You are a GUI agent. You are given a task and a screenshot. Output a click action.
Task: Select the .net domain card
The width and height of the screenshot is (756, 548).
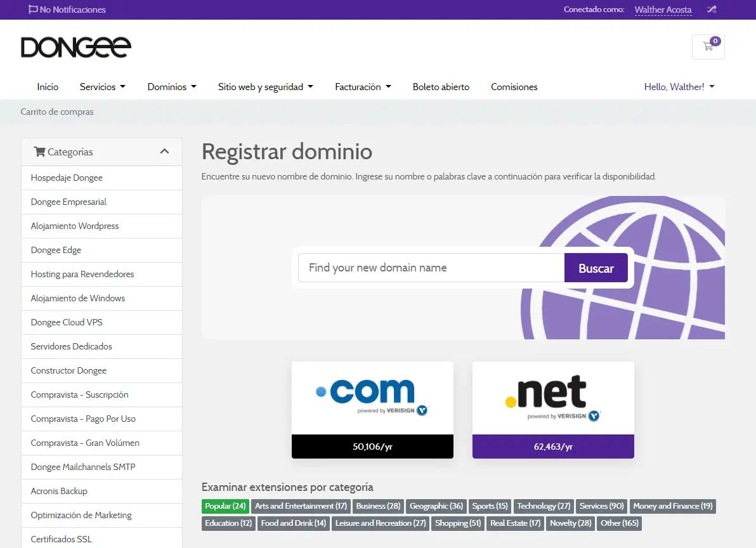pyautogui.click(x=554, y=410)
